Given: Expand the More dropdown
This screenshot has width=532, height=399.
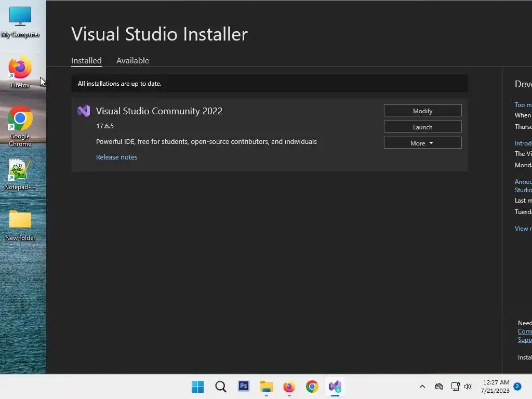Looking at the screenshot, I should [422, 143].
